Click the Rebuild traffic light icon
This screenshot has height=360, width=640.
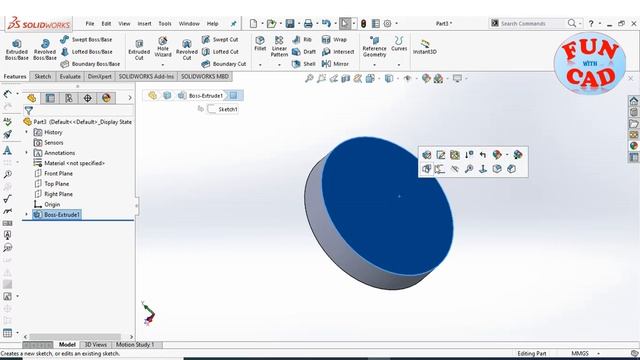[363, 24]
